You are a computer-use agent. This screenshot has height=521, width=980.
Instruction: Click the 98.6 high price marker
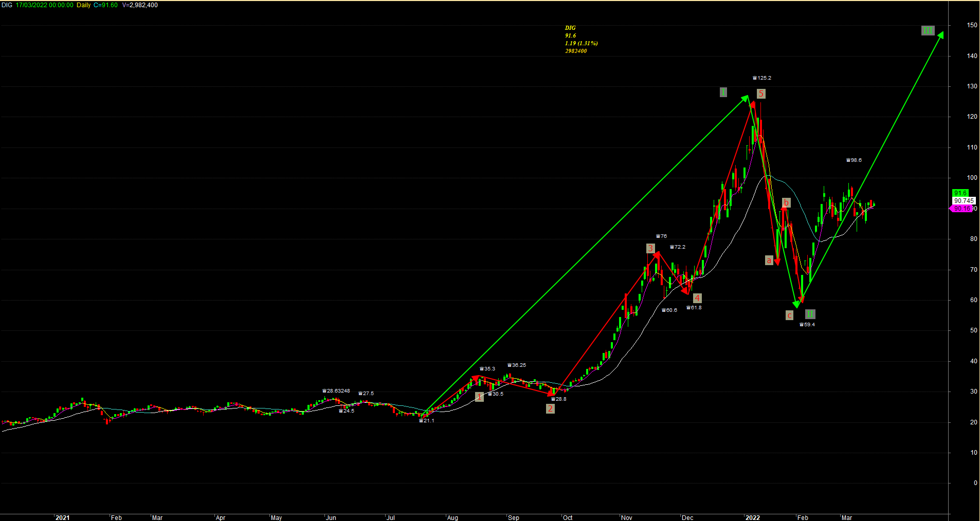(x=854, y=160)
